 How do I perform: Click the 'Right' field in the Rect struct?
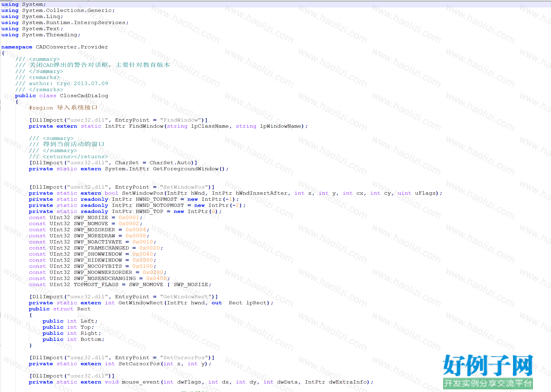89,333
